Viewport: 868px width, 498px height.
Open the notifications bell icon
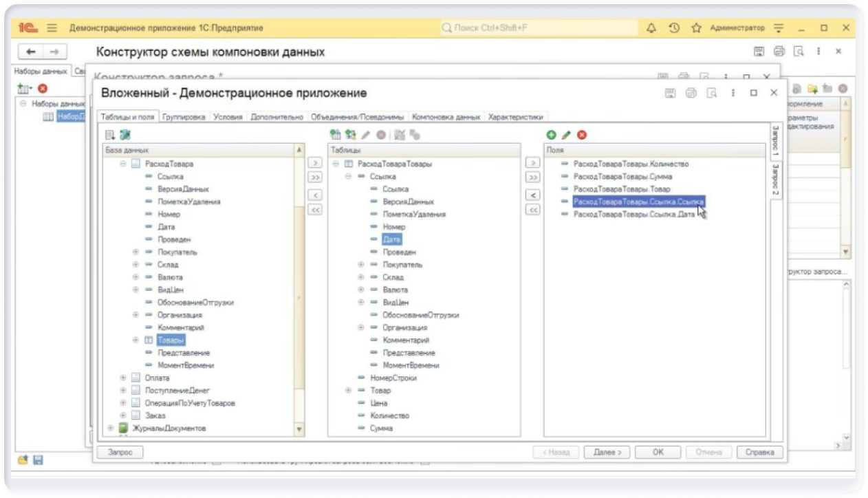[x=651, y=28]
